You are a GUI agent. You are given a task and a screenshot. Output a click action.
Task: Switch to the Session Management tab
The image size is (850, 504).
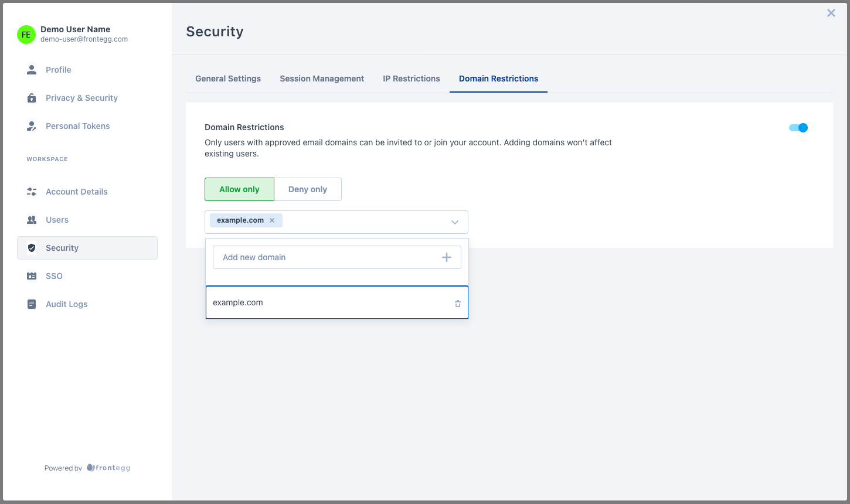click(x=322, y=79)
